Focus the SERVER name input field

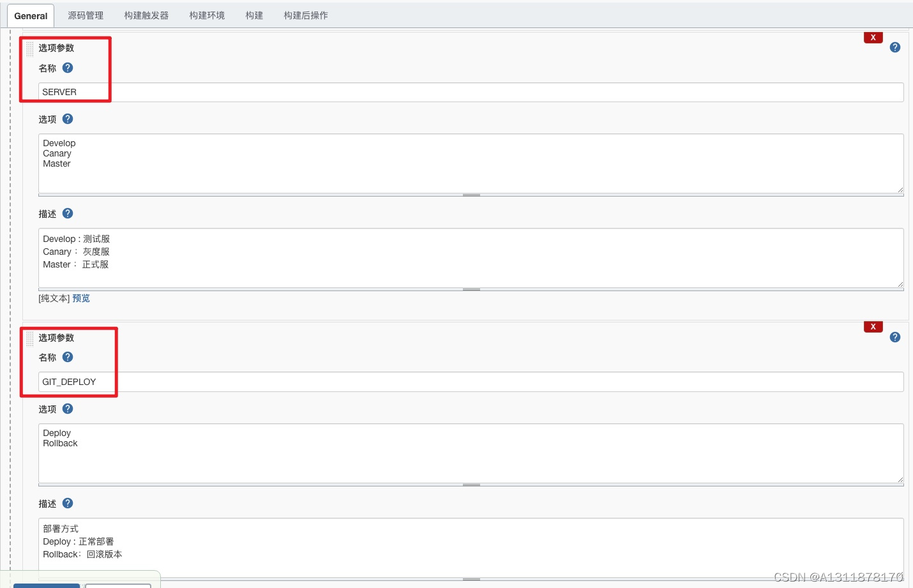pos(471,92)
